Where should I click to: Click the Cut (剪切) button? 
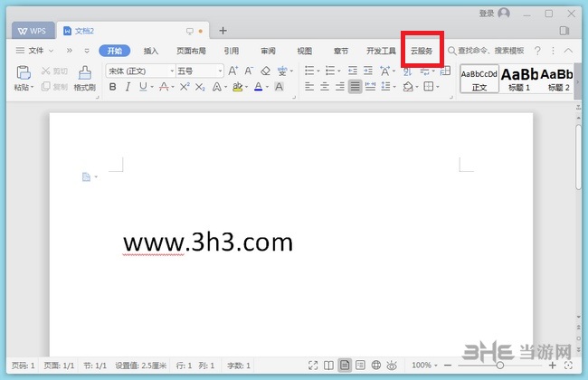(54, 71)
